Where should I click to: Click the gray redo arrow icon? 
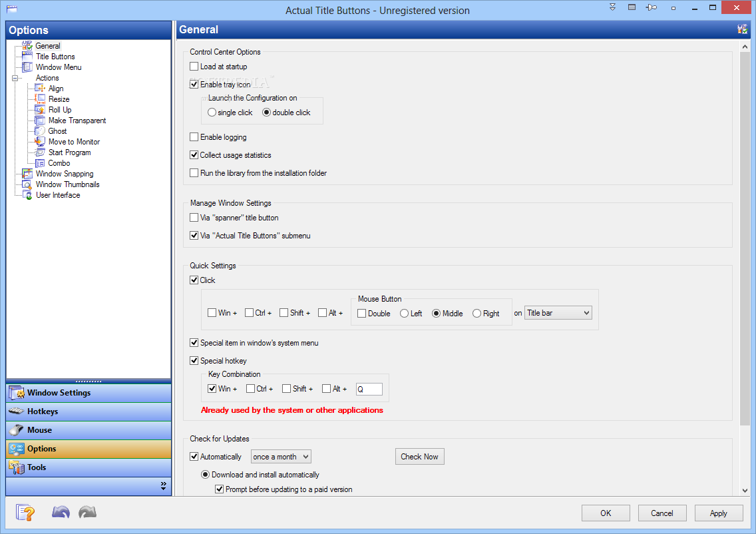click(87, 512)
